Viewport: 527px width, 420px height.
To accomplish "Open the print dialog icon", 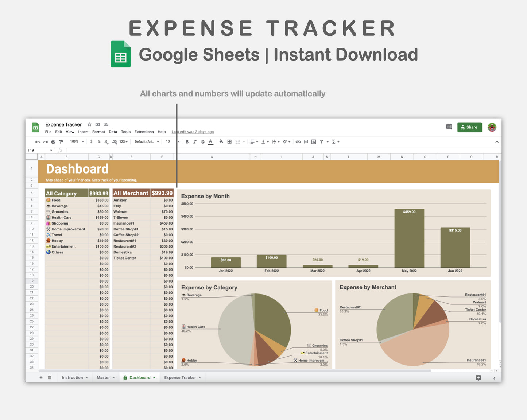I will coord(53,141).
